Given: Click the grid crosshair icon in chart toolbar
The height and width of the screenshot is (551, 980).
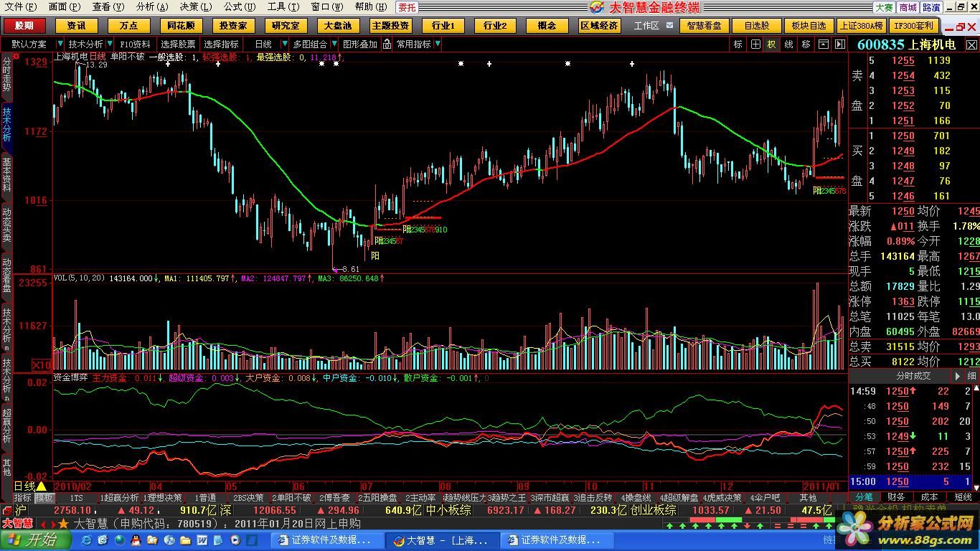Looking at the screenshot, I should click(755, 44).
